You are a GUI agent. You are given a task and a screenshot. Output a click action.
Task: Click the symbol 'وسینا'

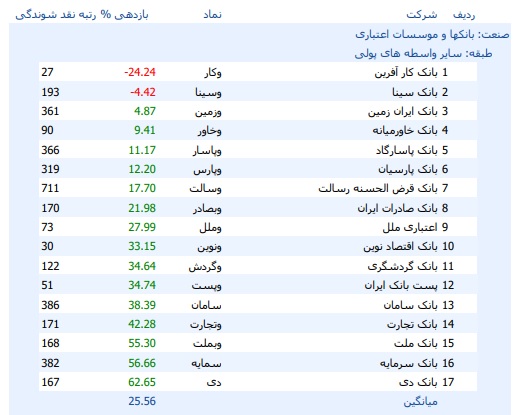click(x=208, y=92)
